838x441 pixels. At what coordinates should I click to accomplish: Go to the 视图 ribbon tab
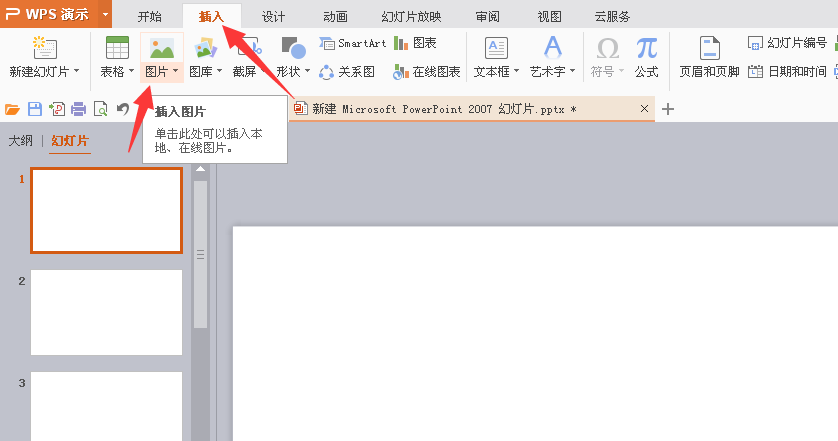tap(549, 17)
